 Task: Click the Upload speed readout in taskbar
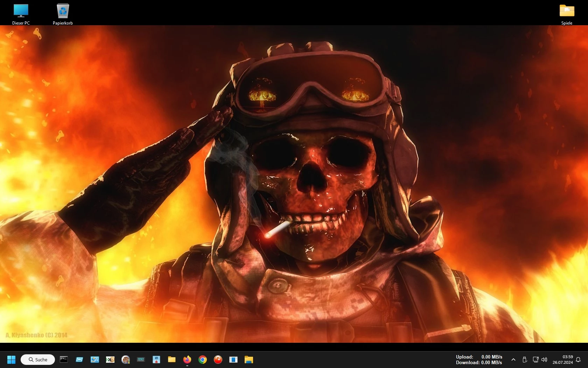click(x=479, y=357)
